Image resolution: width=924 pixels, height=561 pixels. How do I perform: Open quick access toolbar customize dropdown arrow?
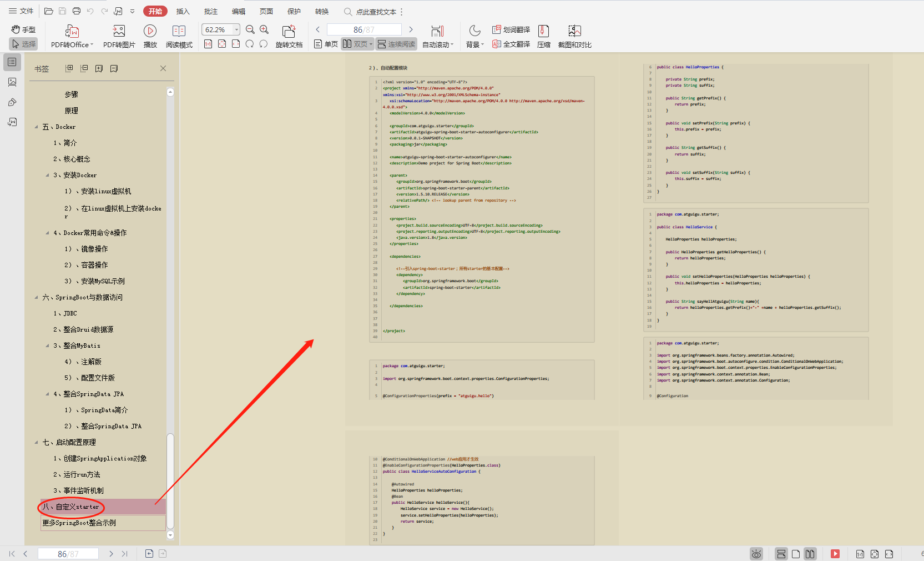(x=132, y=11)
